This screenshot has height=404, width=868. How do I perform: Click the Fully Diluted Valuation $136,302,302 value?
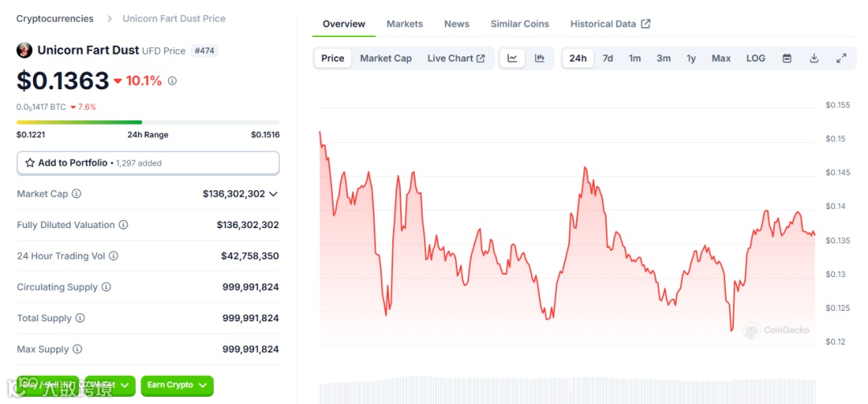pyautogui.click(x=248, y=225)
